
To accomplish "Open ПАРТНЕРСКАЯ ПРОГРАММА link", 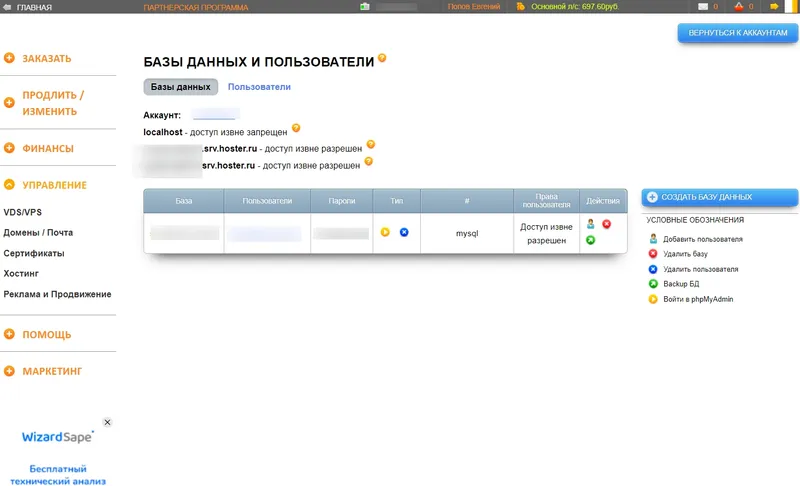I will coord(196,7).
